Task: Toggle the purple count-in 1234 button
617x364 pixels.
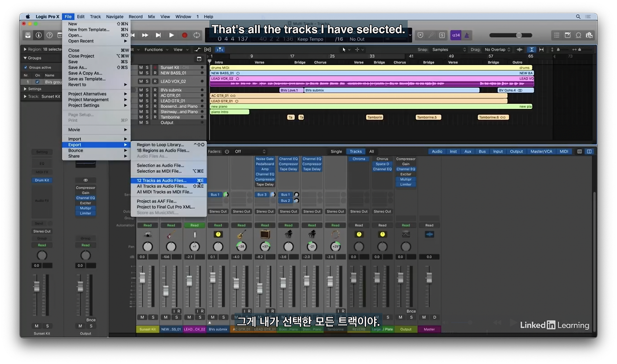Action: (x=456, y=35)
